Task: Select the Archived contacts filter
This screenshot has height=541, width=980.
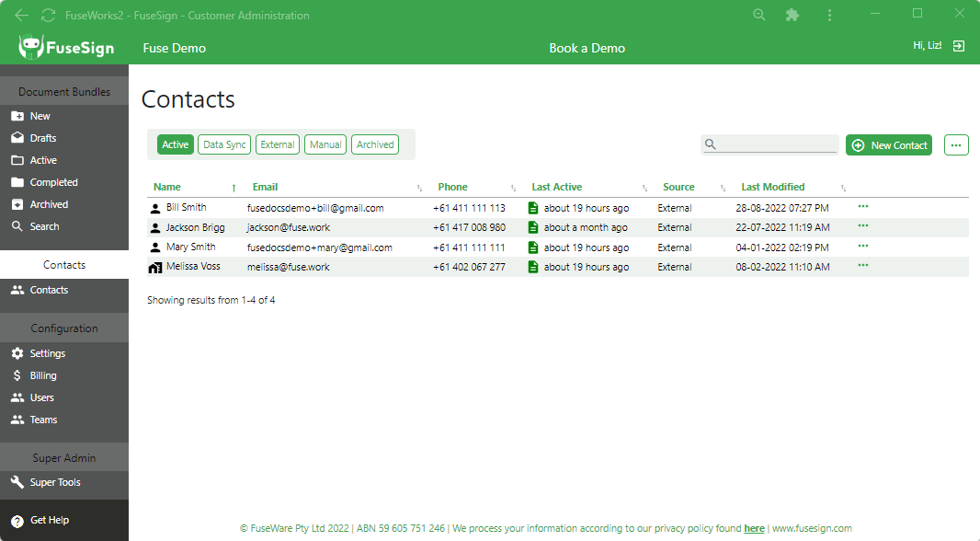Action: pyautogui.click(x=375, y=144)
